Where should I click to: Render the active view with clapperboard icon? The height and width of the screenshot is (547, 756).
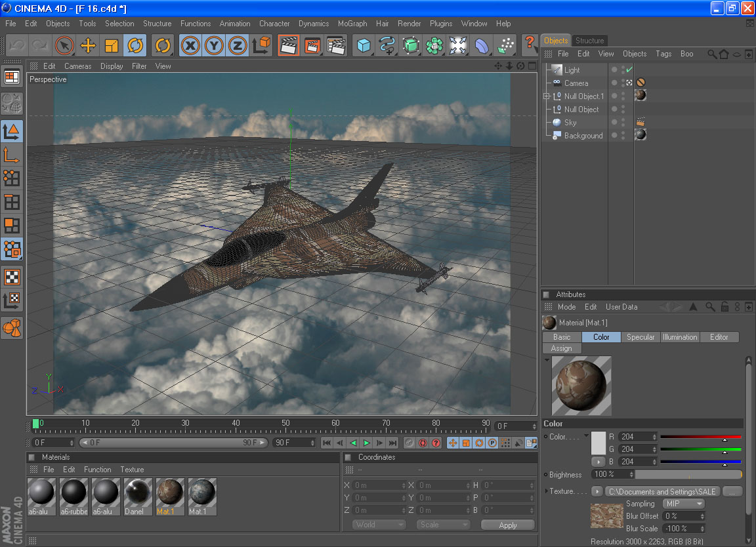(x=288, y=46)
